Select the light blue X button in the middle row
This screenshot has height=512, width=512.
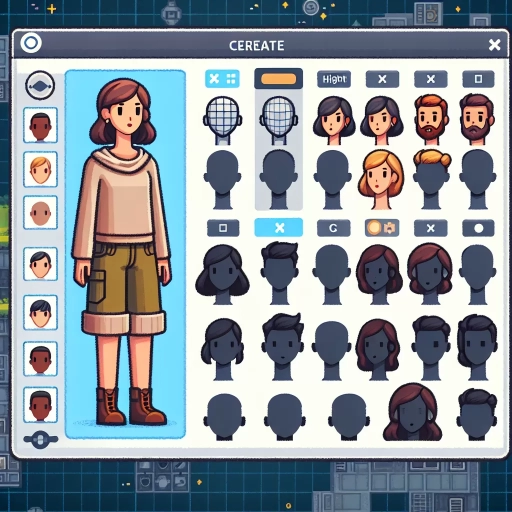(x=279, y=228)
